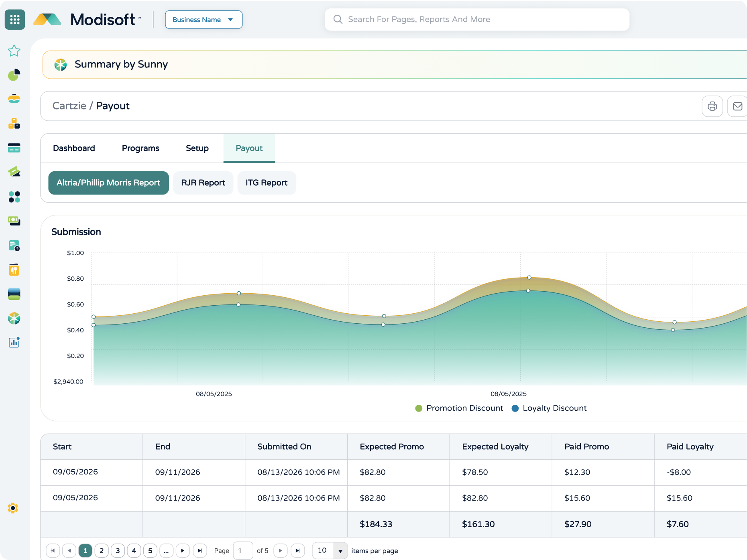Go to page 3
The image size is (747, 560).
pos(118,551)
